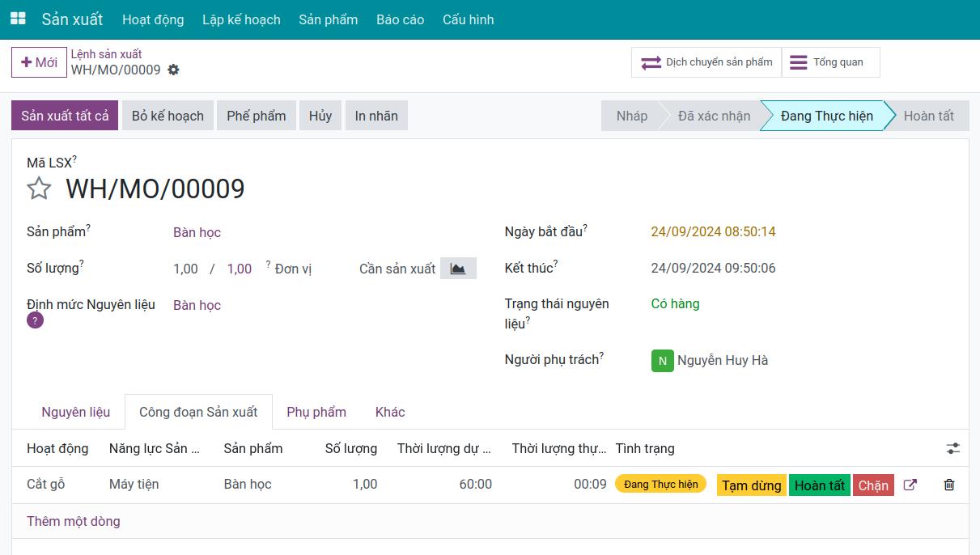Viewport: 980px width, 555px height.
Task: Select the Công đoạn Sản xuất tab
Action: (198, 412)
